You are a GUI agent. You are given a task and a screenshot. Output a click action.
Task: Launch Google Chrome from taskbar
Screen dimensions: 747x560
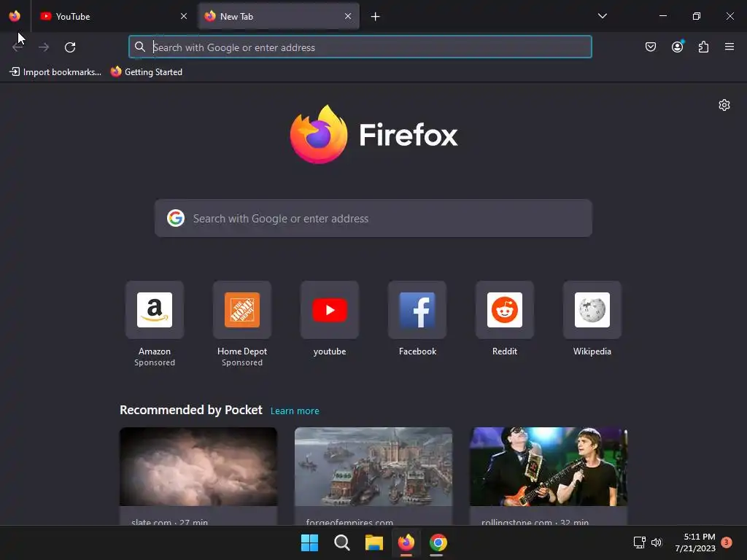(438, 542)
